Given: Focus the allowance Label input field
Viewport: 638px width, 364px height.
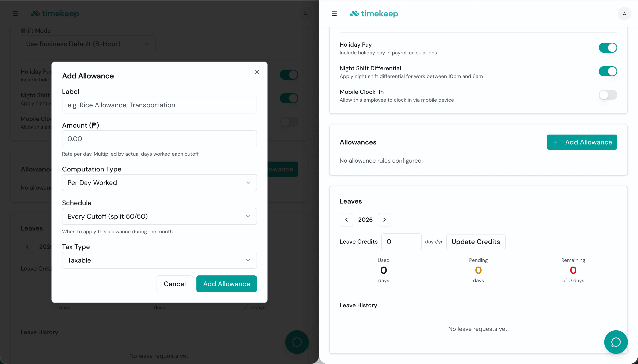Looking at the screenshot, I should pos(159,105).
